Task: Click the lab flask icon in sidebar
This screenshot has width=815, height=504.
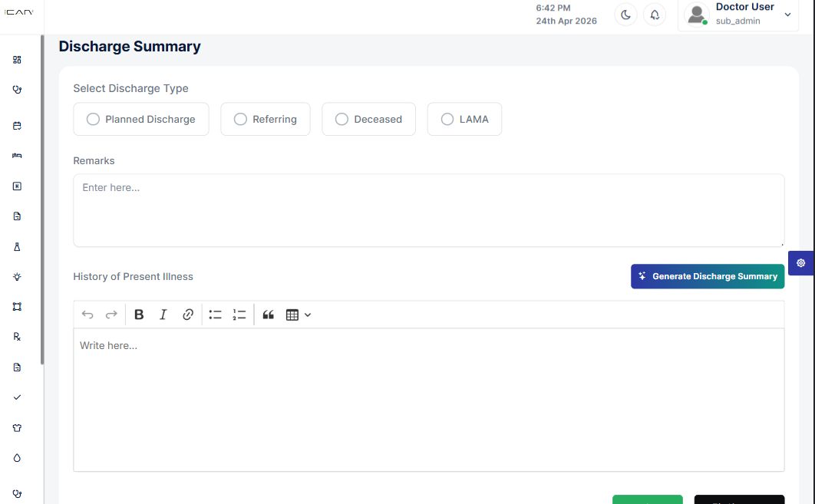Action: pos(17,247)
